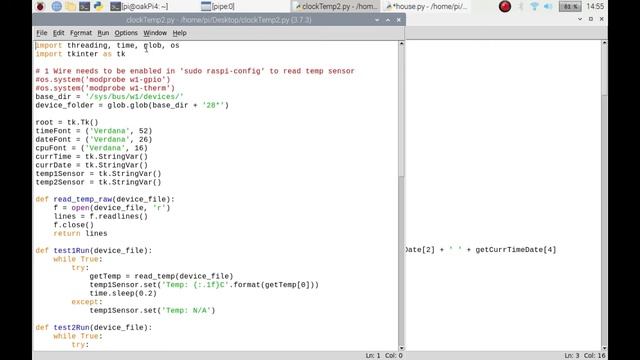
Task: Open the Options menu
Action: pyautogui.click(x=126, y=33)
